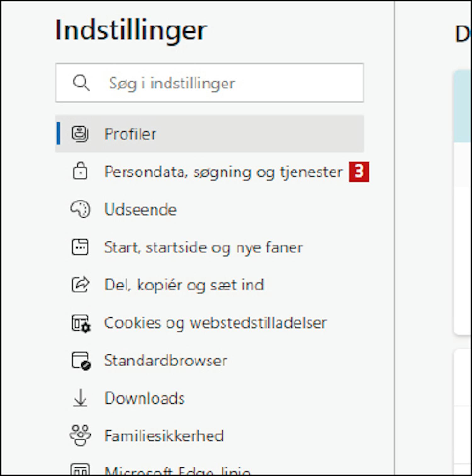The width and height of the screenshot is (472, 476).
Task: Click the Del, kopiér share icon
Action: [80, 285]
